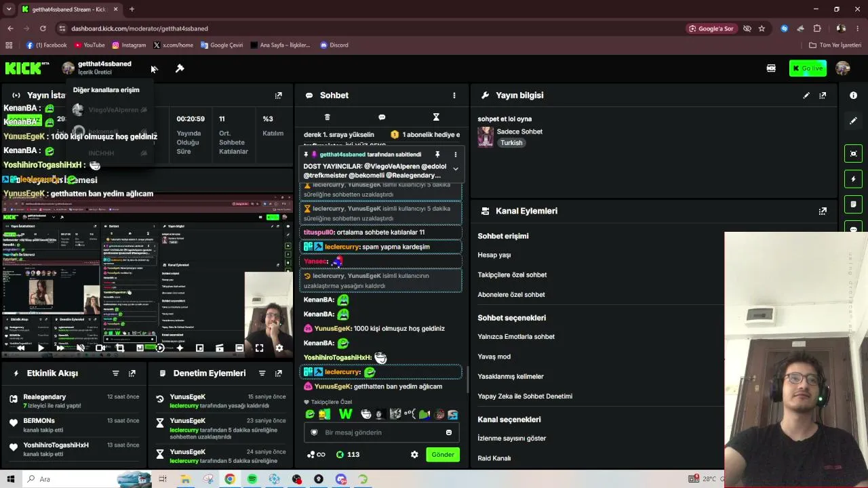Open Raid Kanalı option
Viewport: 868px width, 488px height.
(x=494, y=458)
